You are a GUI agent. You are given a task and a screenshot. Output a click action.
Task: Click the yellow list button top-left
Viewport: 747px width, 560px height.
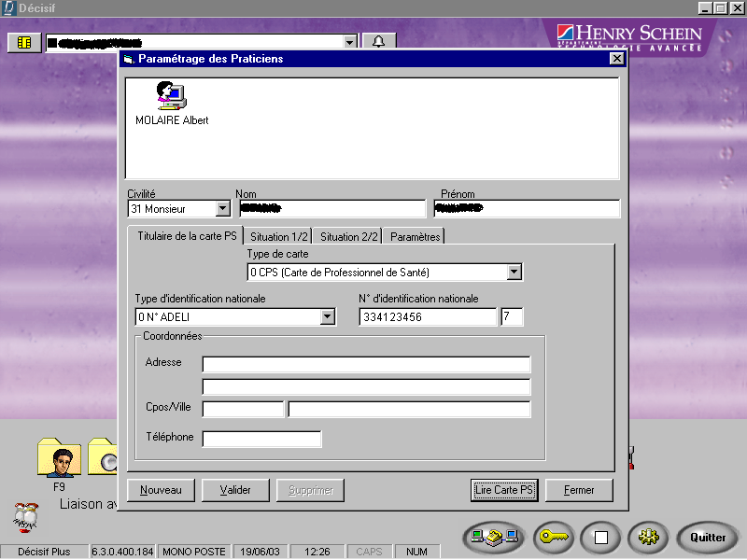(24, 42)
